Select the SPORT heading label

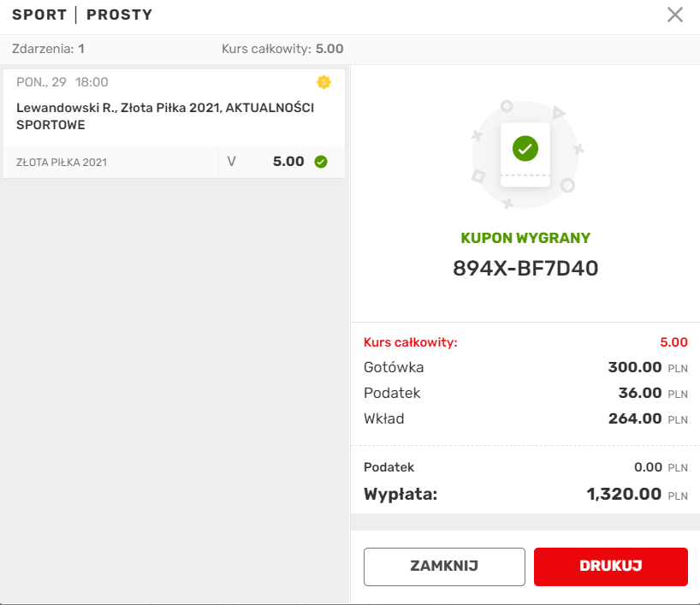click(x=39, y=15)
